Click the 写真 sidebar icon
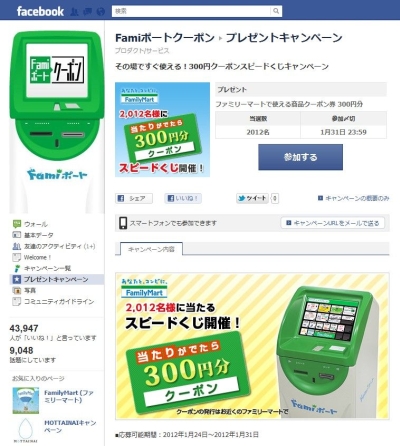The height and width of the screenshot is (446, 400). click(16, 290)
